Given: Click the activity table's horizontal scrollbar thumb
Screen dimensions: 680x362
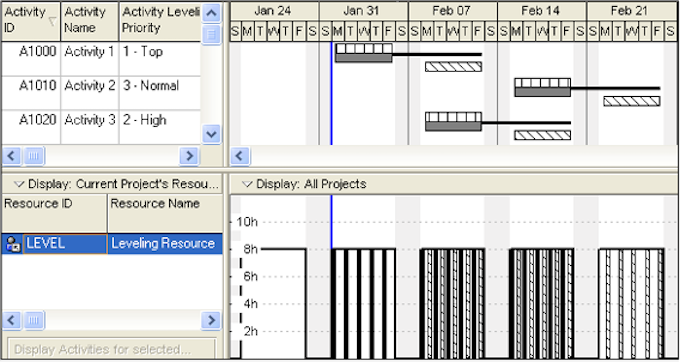Looking at the screenshot, I should [x=34, y=156].
